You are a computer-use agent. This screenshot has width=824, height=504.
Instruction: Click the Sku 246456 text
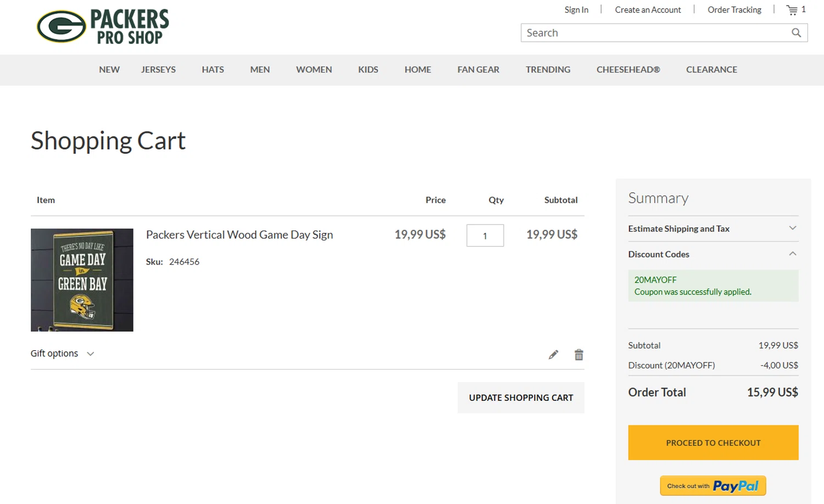[x=172, y=262]
